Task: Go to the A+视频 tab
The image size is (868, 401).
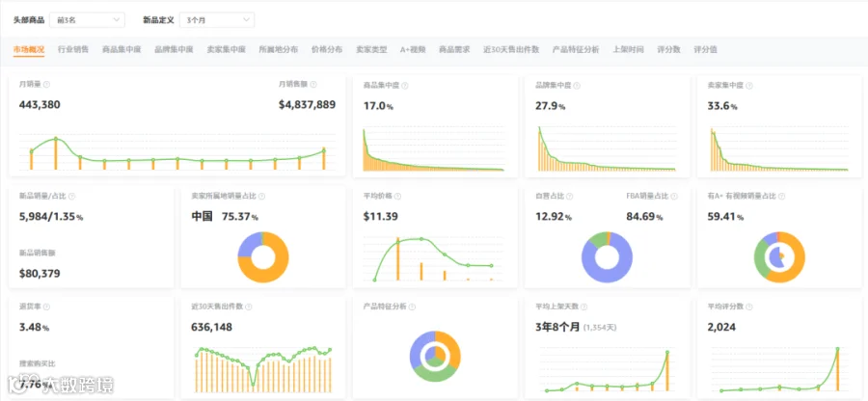Action: (413, 49)
